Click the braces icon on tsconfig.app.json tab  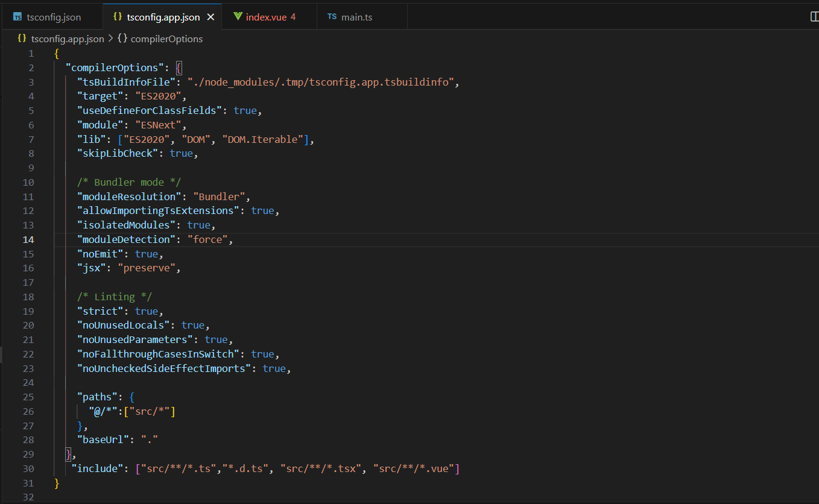[118, 17]
